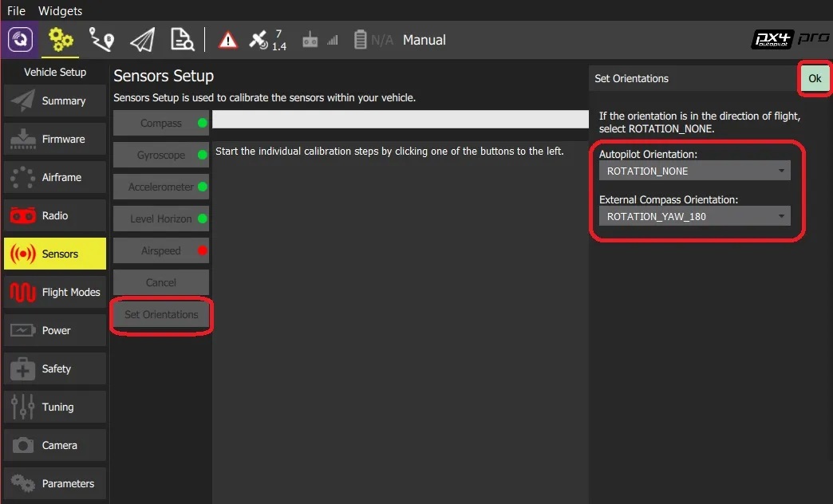Select the Sensors setup page
This screenshot has width=833, height=504.
55,254
